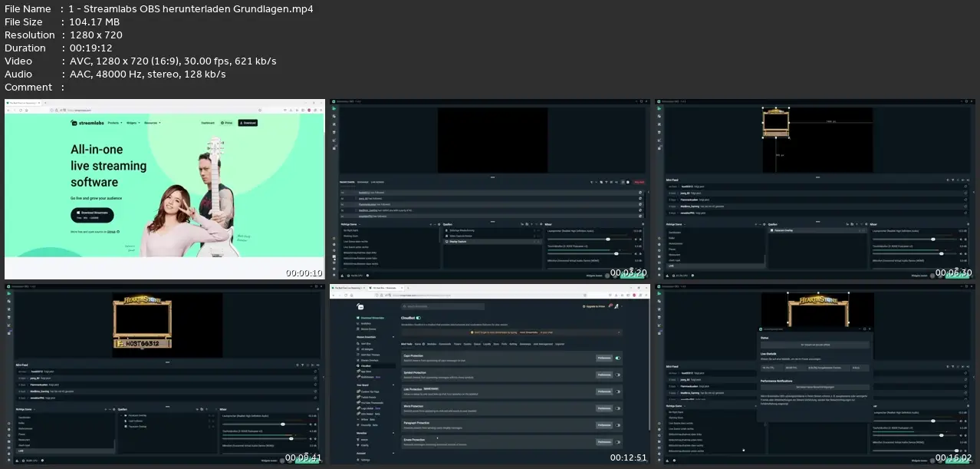Switch to the Commands tab in Cloudbot

coord(445,344)
